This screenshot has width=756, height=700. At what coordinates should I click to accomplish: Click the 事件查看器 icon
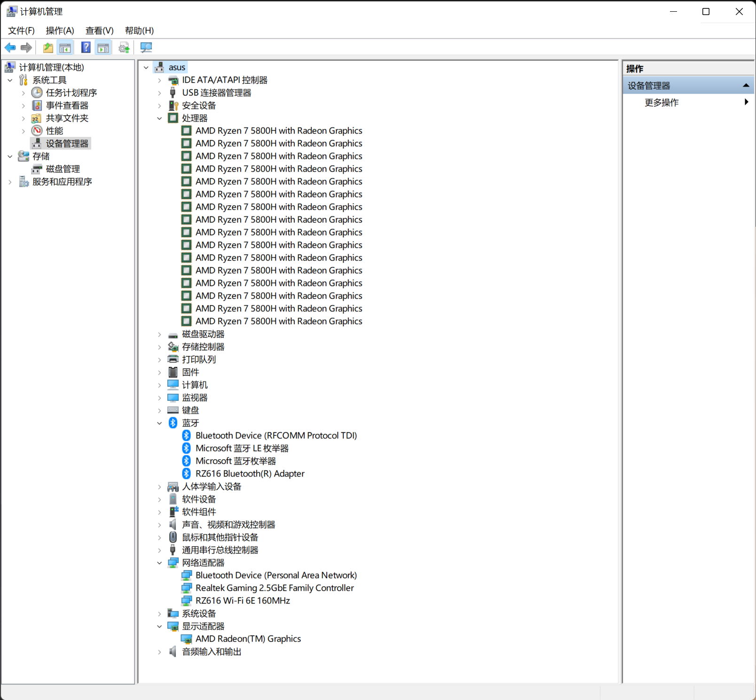[x=37, y=105]
